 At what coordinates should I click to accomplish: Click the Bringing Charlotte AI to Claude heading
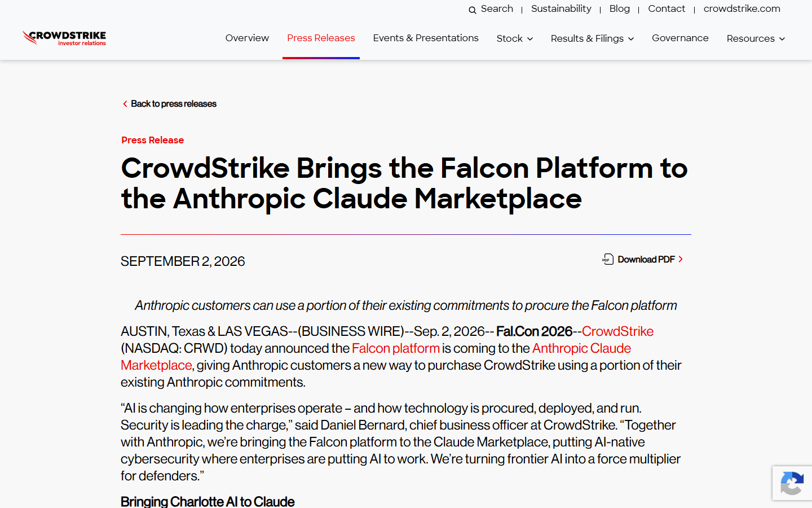(x=208, y=501)
